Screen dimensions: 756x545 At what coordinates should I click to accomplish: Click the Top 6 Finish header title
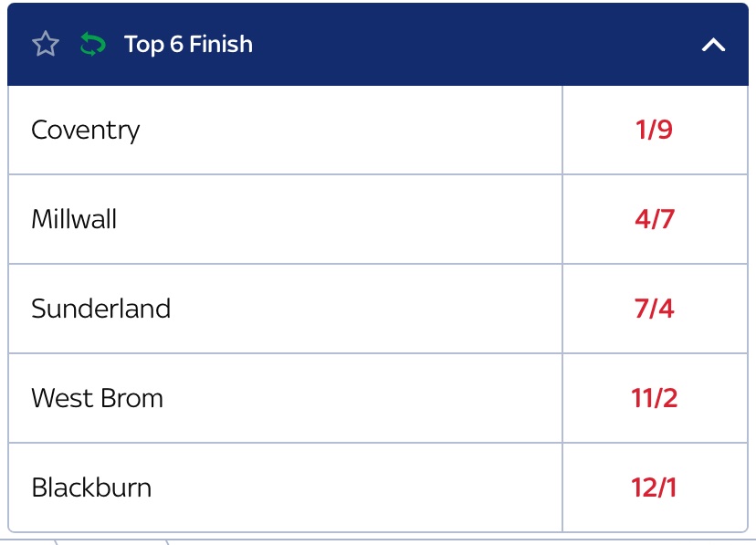coord(188,44)
